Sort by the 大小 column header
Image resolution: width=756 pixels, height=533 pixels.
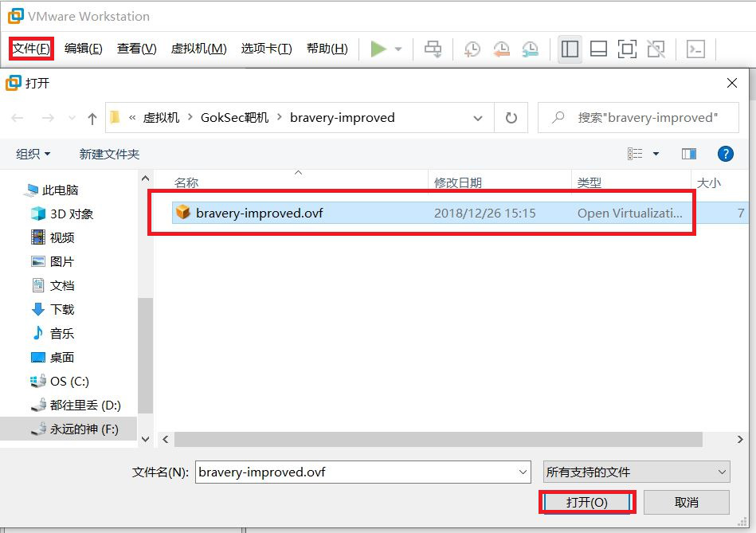(x=709, y=182)
